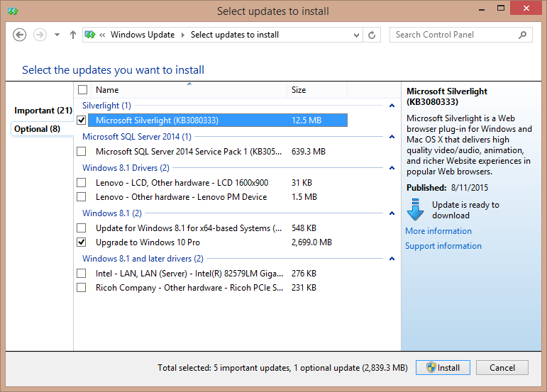
Task: Open the Support information link
Action: coord(443,246)
